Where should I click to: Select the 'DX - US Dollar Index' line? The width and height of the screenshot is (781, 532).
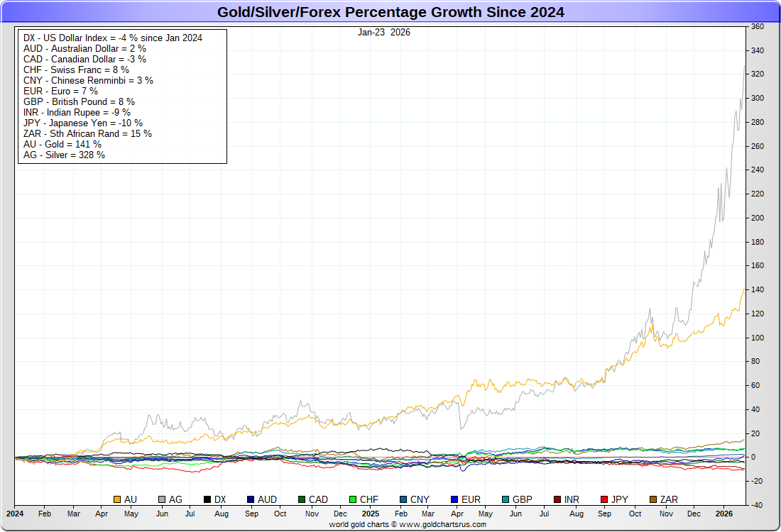[x=113, y=38]
